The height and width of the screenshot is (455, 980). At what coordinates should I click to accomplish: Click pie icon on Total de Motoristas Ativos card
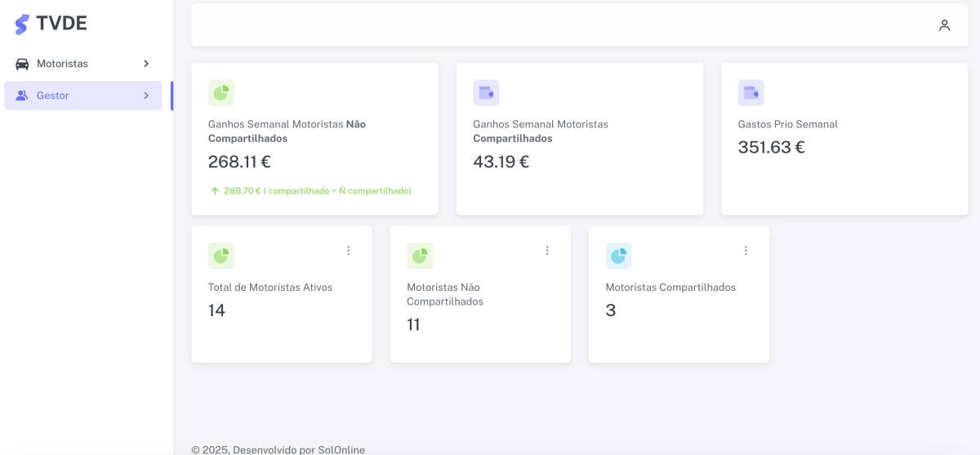[x=221, y=256]
